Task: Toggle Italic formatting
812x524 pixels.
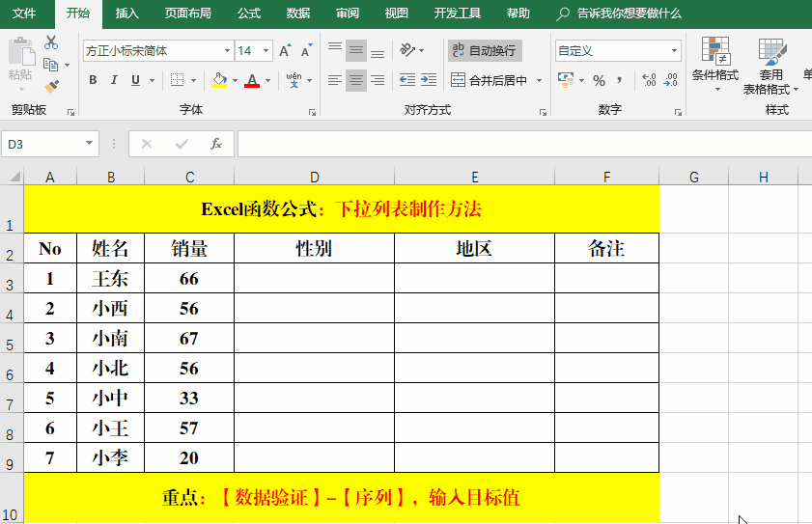Action: pyautogui.click(x=114, y=80)
